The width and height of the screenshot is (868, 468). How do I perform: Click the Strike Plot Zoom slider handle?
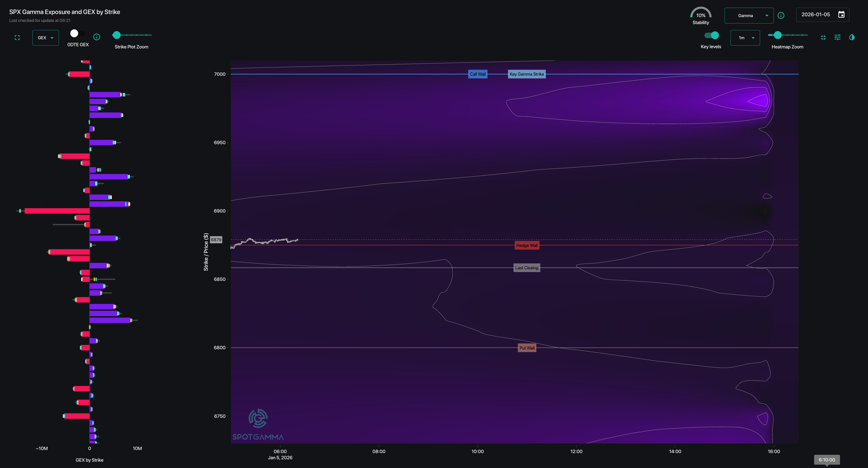point(116,35)
